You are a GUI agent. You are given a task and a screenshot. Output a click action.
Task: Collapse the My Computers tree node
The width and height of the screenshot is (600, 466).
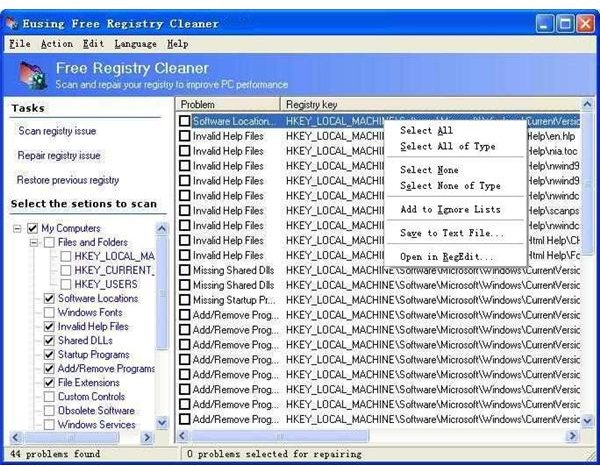17,229
